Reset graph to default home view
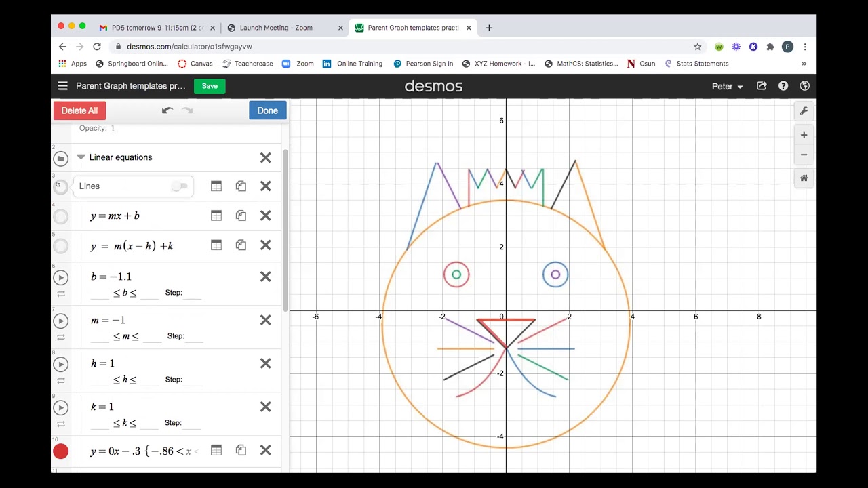This screenshot has width=868, height=488. point(804,178)
